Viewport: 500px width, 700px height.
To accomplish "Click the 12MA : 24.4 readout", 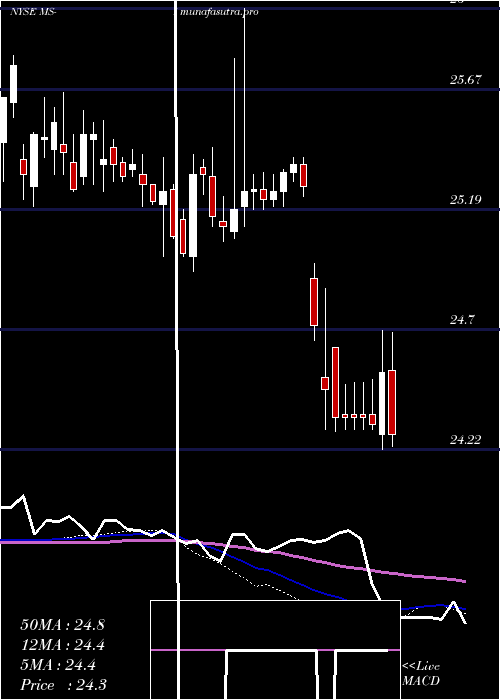I will point(62,645).
